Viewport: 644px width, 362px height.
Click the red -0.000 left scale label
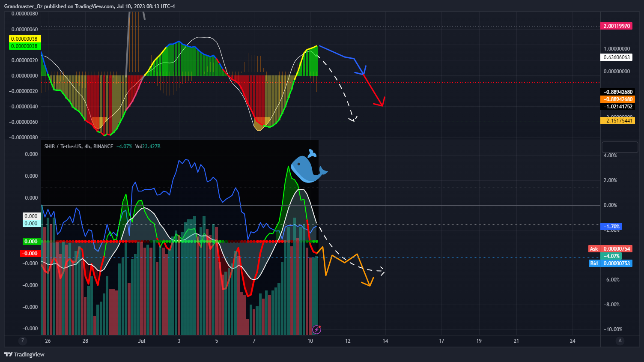click(30, 254)
